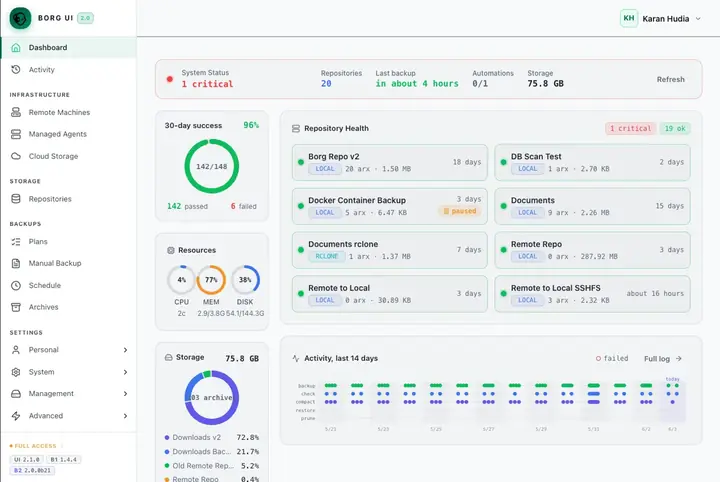Image resolution: width=720 pixels, height=482 pixels.
Task: Open Activity in the sidebar
Action: pyautogui.click(x=68, y=70)
